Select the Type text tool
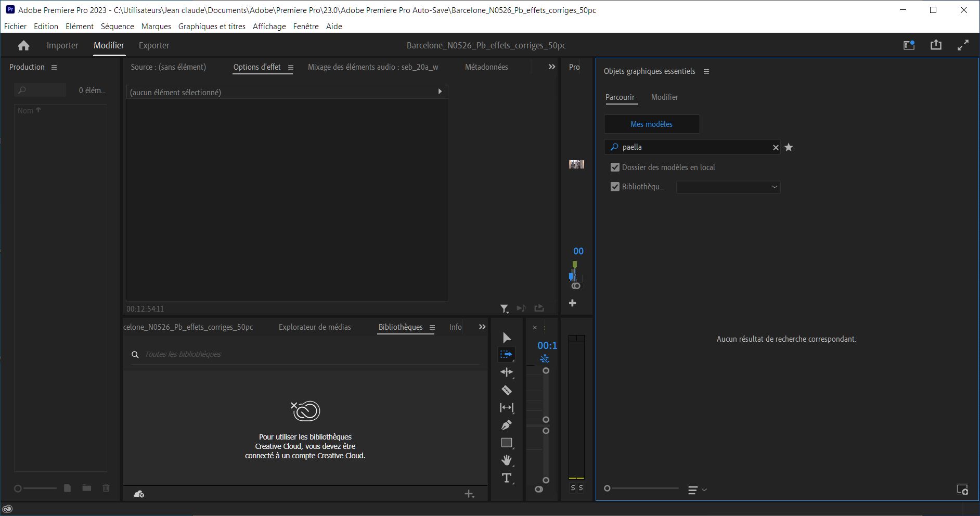The width and height of the screenshot is (980, 516). coord(507,478)
